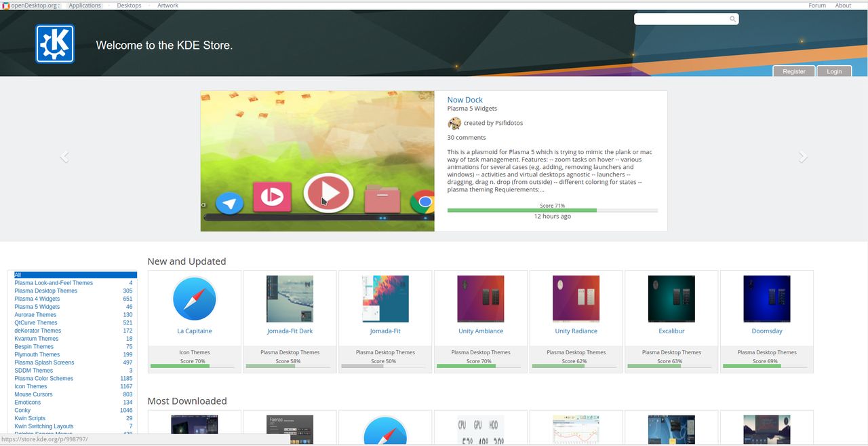The width and height of the screenshot is (868, 446).
Task: Select deKorator Themes category
Action: coord(38,331)
